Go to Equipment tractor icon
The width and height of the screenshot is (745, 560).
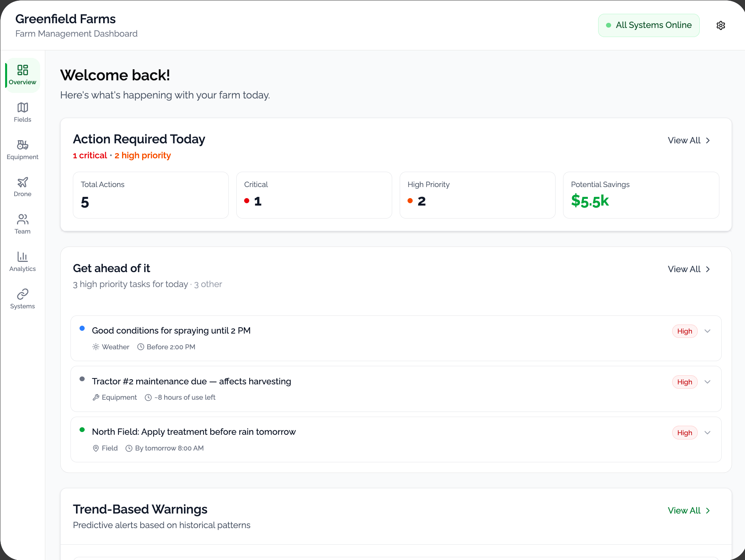[22, 145]
